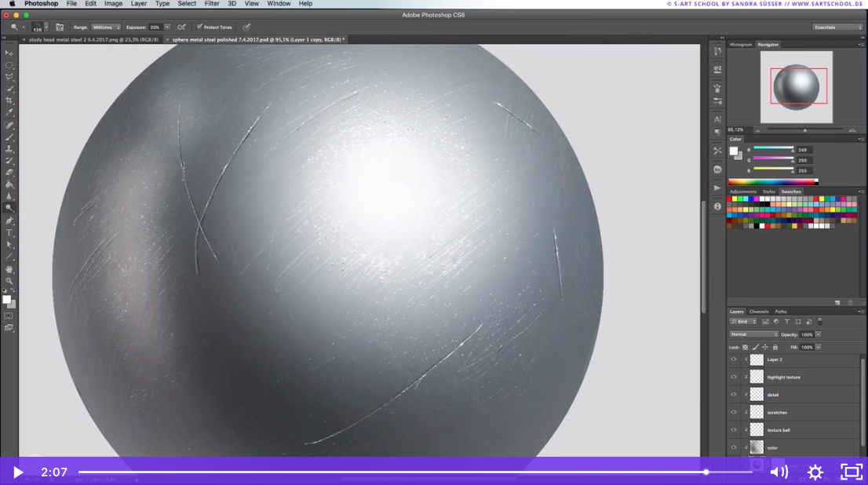Select the Elliptical Marquee tool

pos(9,65)
